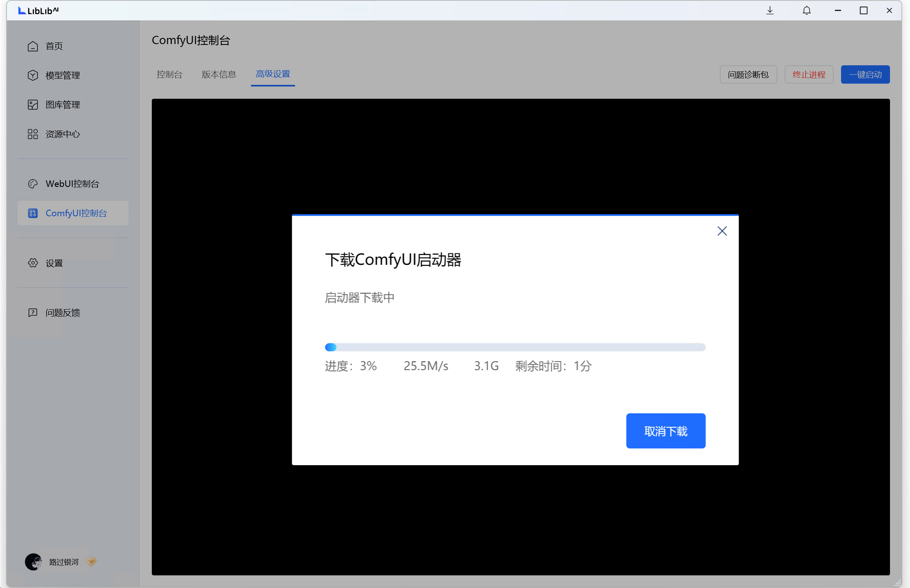Click 终止进程 to stop the process
Screen dimensions: 910x588
808,74
